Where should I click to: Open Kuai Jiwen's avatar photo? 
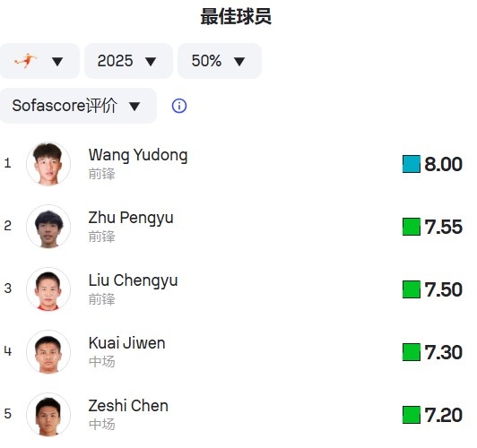48,351
